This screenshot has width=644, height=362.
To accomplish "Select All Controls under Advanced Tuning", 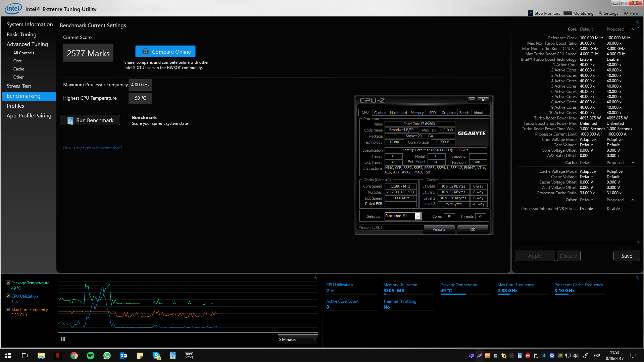I will [23, 53].
